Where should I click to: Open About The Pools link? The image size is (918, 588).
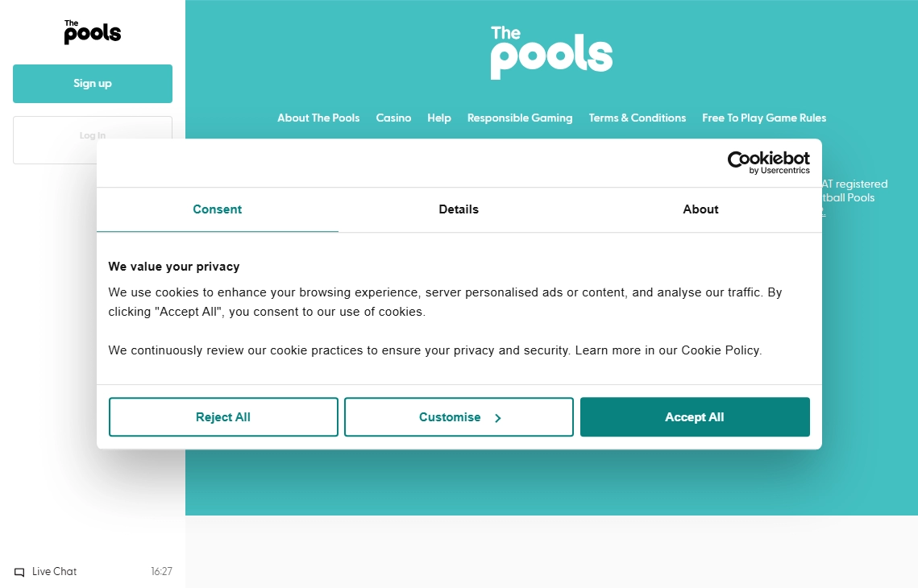coord(318,118)
